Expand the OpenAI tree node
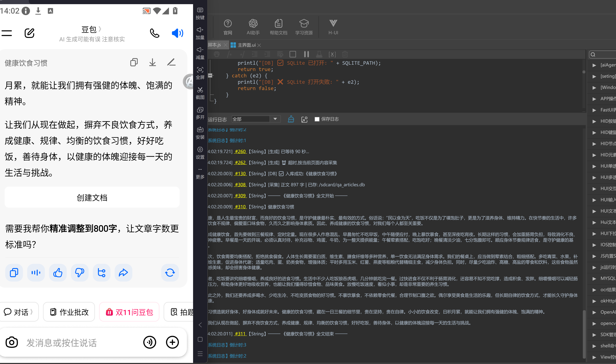Image resolution: width=616 pixels, height=364 pixels. pos(594,312)
